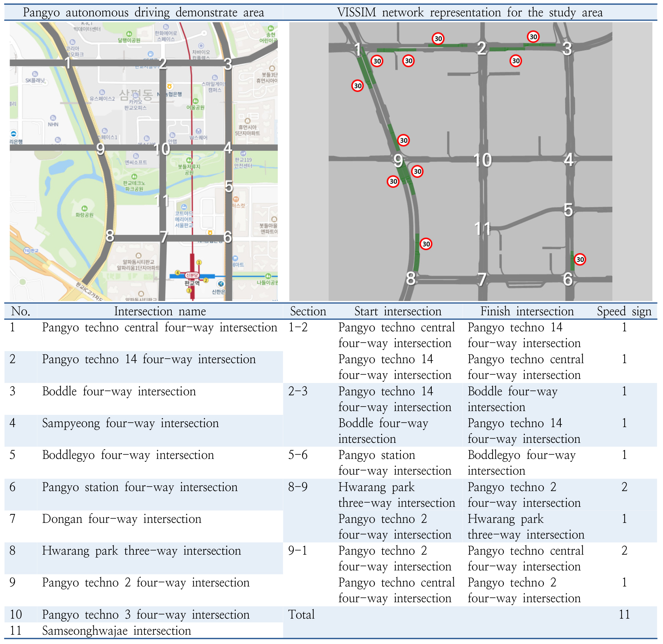Click intersection number 10 in the VISSIM network
Viewport: 663px width, 644px height.
click(482, 160)
